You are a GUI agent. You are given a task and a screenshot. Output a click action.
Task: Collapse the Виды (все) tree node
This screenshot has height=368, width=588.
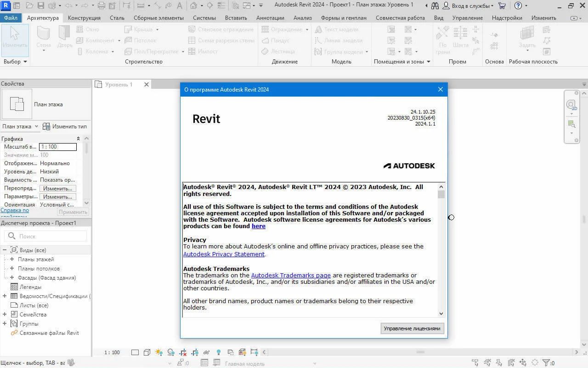point(5,250)
